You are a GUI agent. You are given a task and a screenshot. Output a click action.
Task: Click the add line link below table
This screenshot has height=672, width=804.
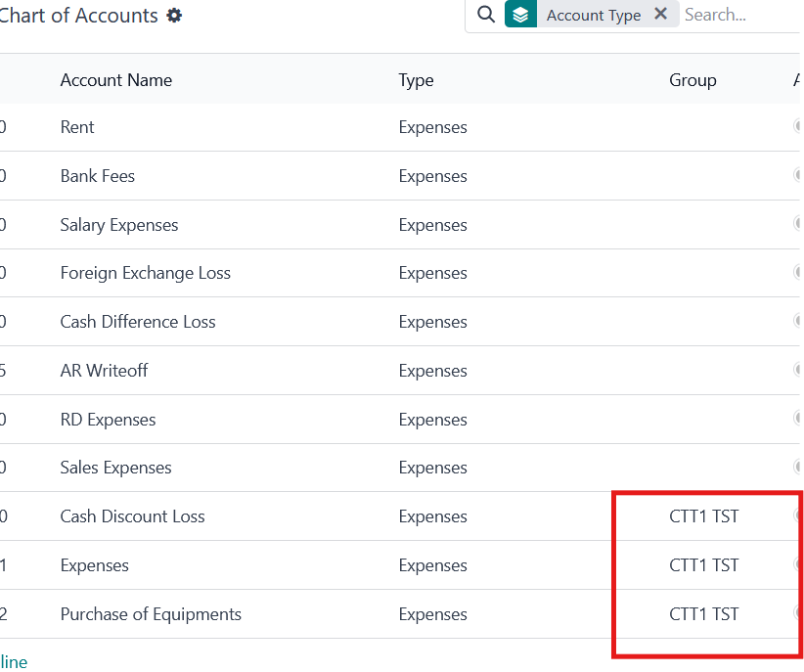[14, 662]
